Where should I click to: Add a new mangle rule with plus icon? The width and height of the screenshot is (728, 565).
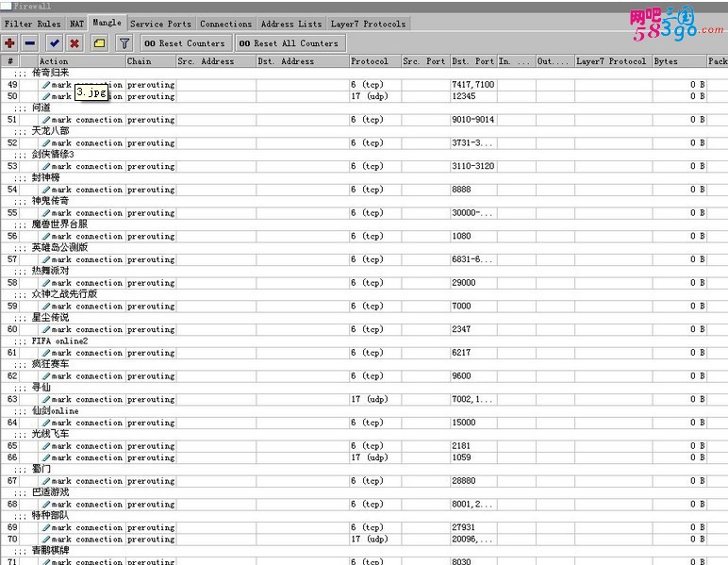(x=9, y=43)
